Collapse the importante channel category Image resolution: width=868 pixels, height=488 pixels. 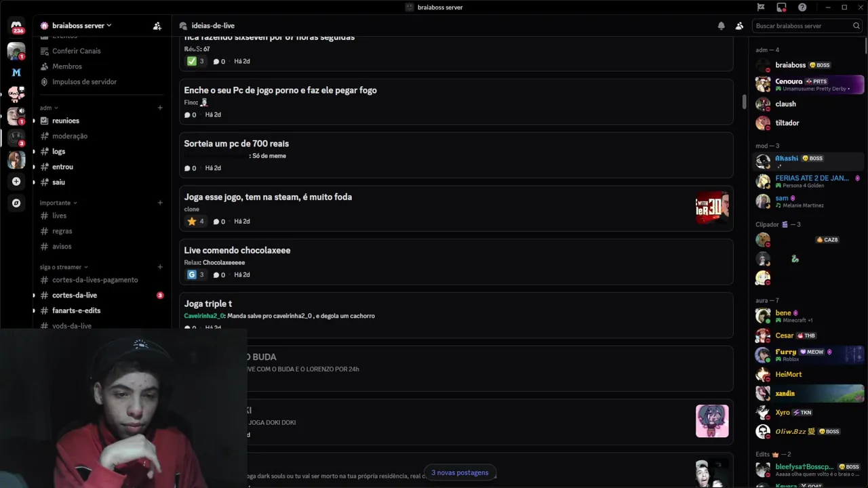pos(58,203)
